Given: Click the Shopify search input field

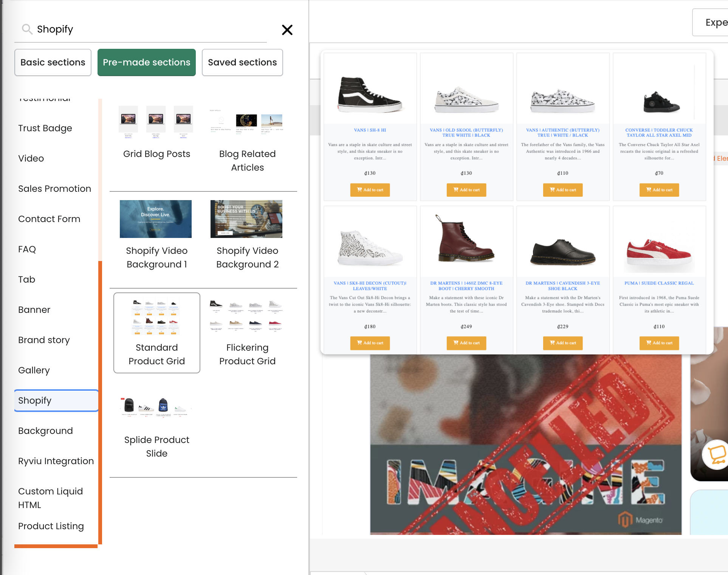Looking at the screenshot, I should (x=151, y=29).
